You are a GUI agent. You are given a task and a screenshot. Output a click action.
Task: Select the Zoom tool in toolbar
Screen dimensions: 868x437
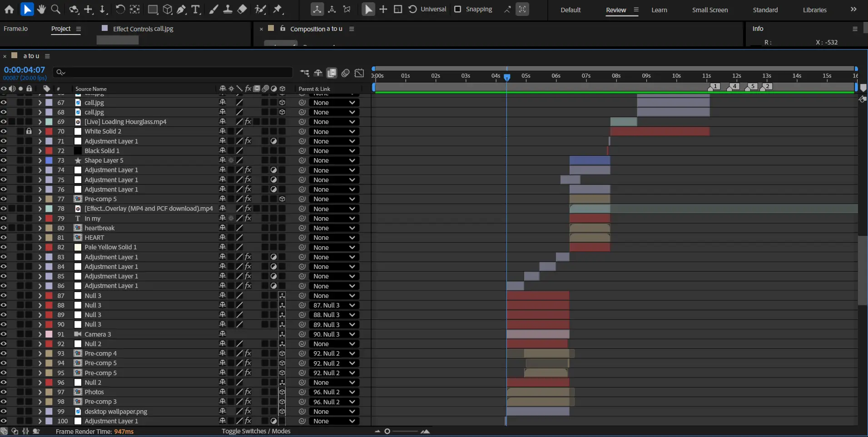point(55,9)
